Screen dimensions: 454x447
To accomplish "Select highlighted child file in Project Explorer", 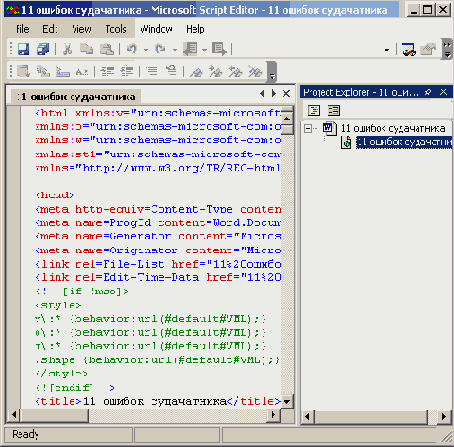I will 404,142.
